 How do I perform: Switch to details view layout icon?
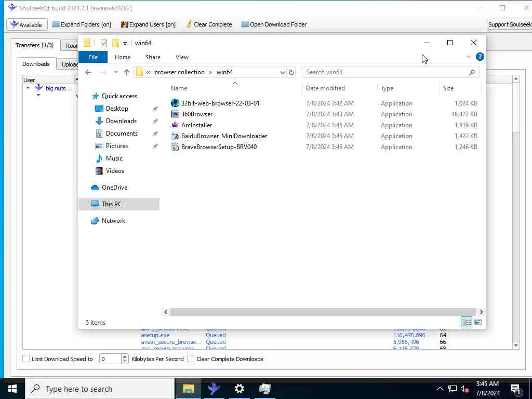[467, 322]
